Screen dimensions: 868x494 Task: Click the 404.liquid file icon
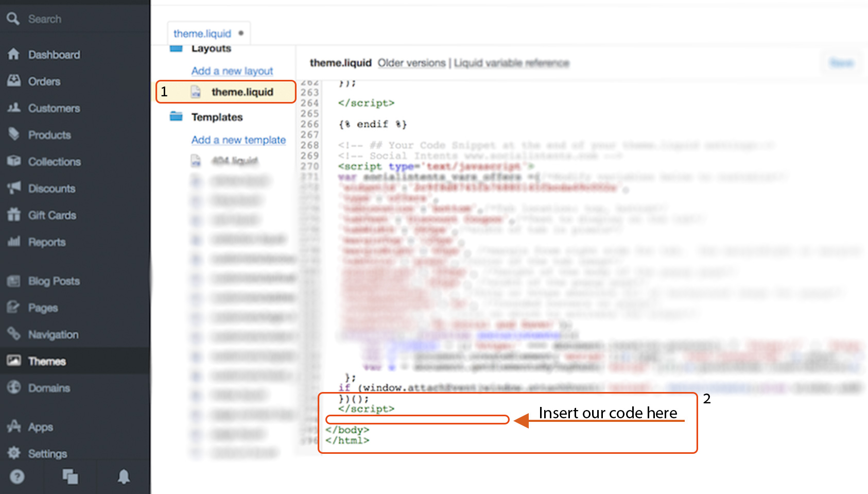tap(196, 161)
